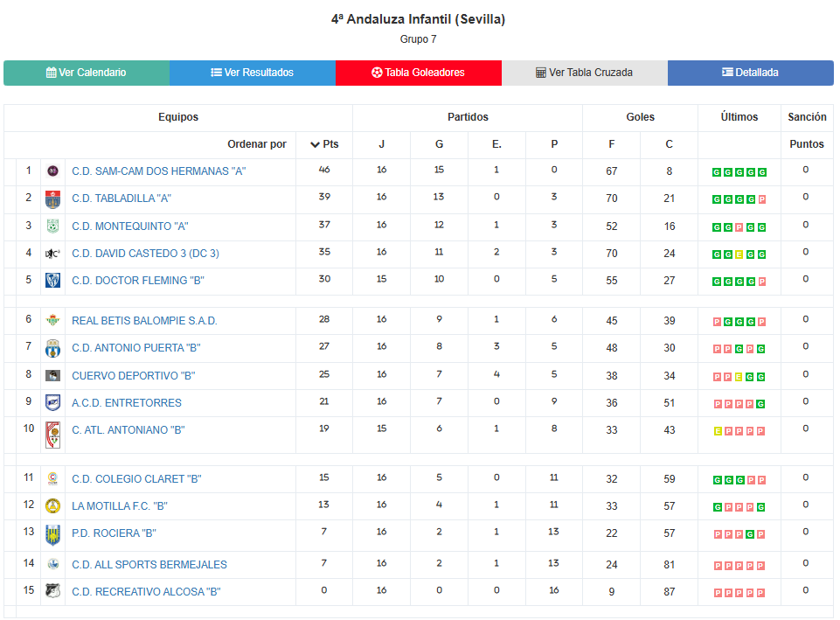Viewport: 840px width, 620px height.
Task: Click the LA MOTILLA F.C. "B" crest icon
Action: [52, 505]
